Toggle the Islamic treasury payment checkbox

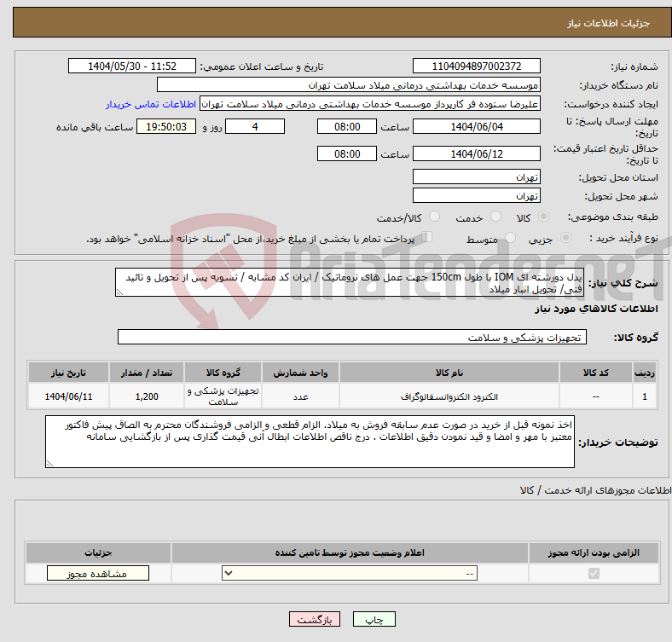[428, 239]
